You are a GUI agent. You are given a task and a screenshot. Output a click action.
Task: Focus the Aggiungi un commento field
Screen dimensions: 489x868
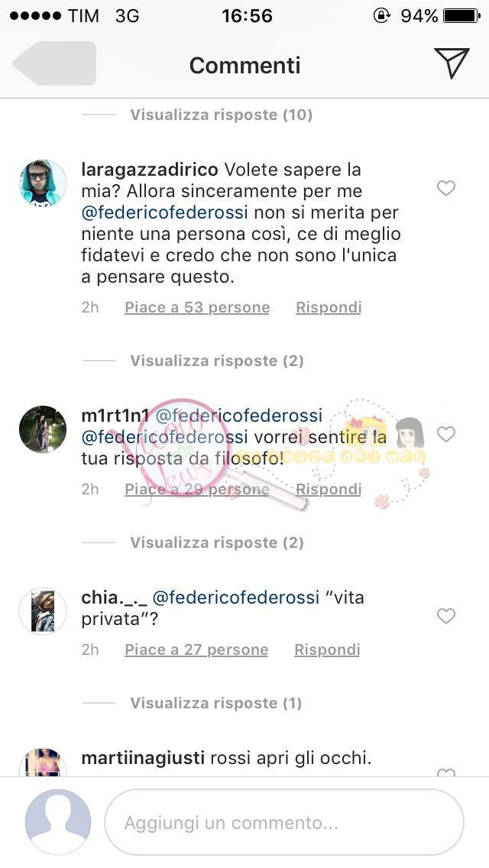[284, 823]
